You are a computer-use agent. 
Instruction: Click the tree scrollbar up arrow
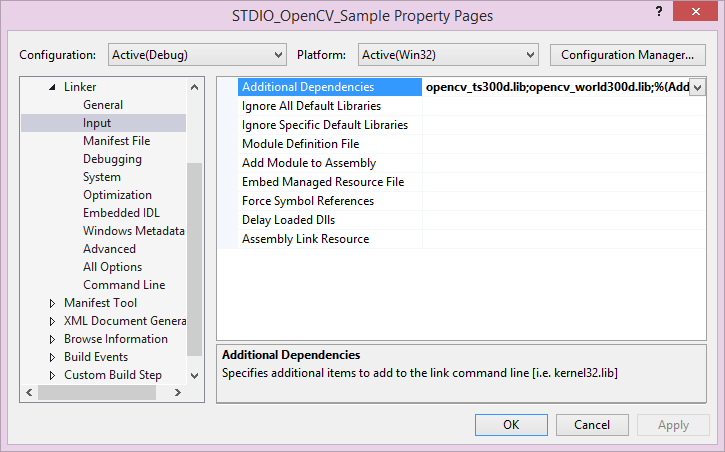tap(195, 87)
